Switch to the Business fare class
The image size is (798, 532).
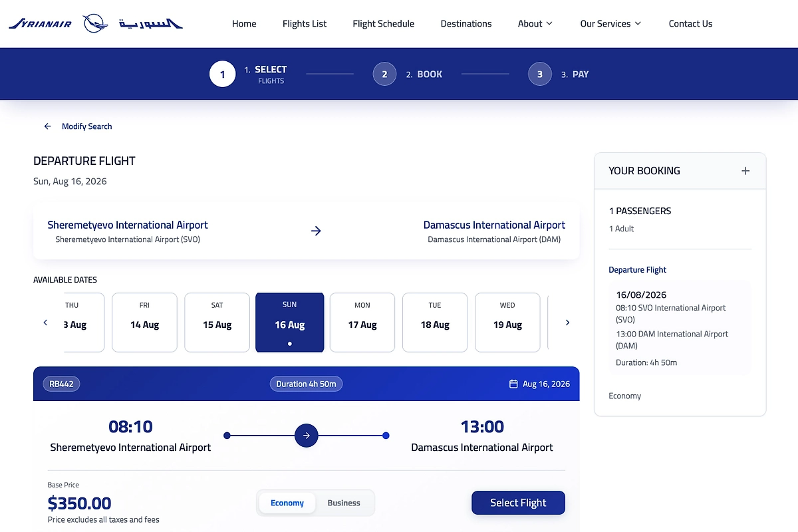point(344,503)
